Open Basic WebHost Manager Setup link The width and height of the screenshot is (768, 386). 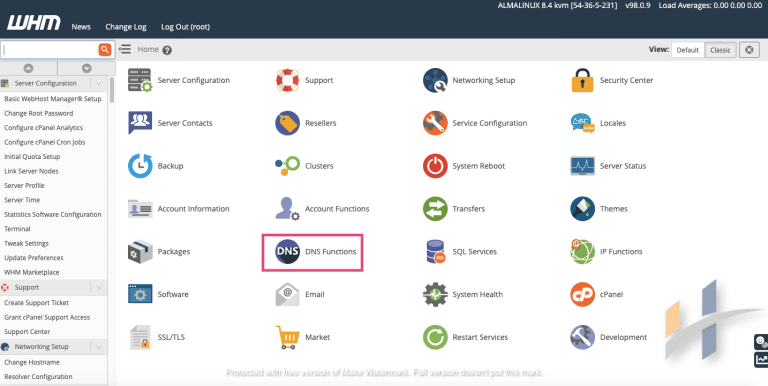(52, 98)
